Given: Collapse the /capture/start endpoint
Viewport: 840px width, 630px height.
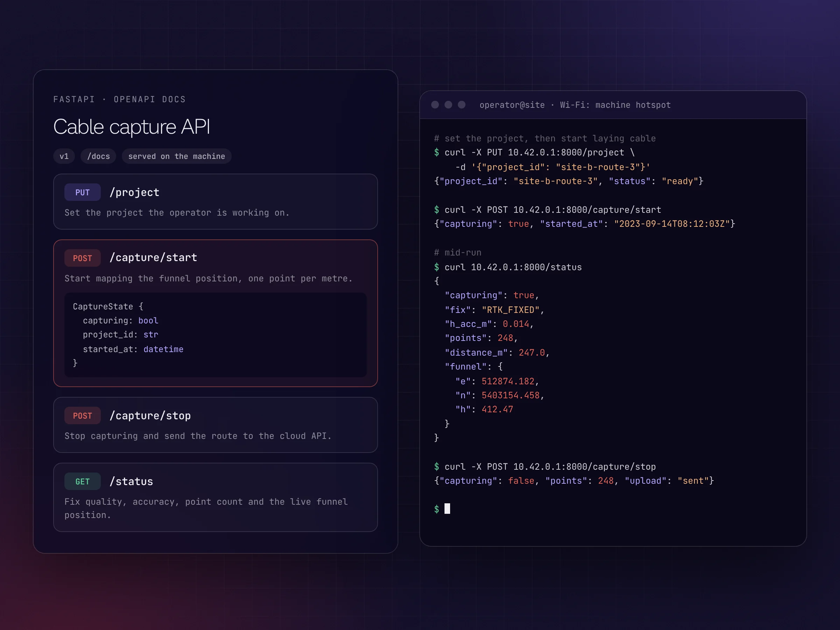Looking at the screenshot, I should coord(216,313).
